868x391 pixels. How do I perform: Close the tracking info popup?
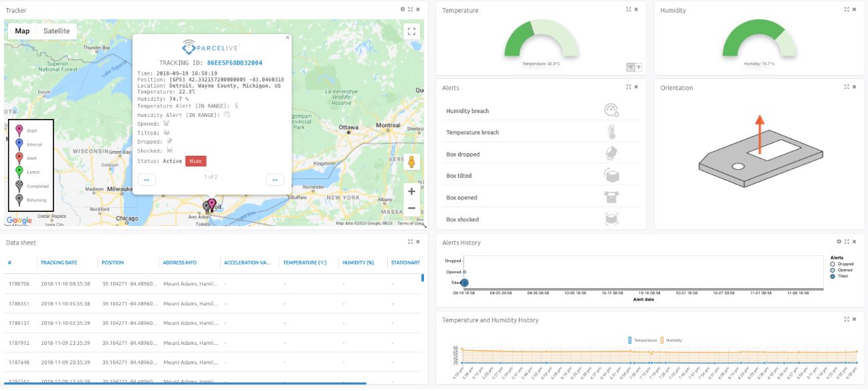(x=288, y=37)
